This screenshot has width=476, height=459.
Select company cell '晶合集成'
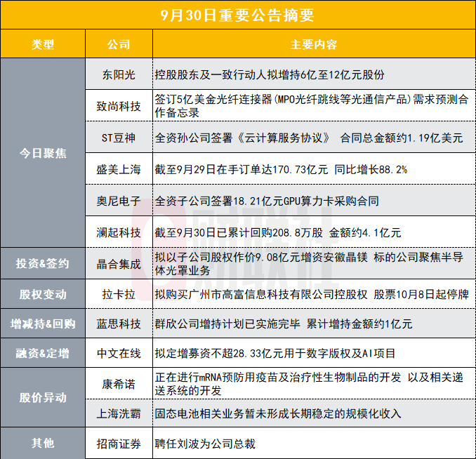coord(119,264)
